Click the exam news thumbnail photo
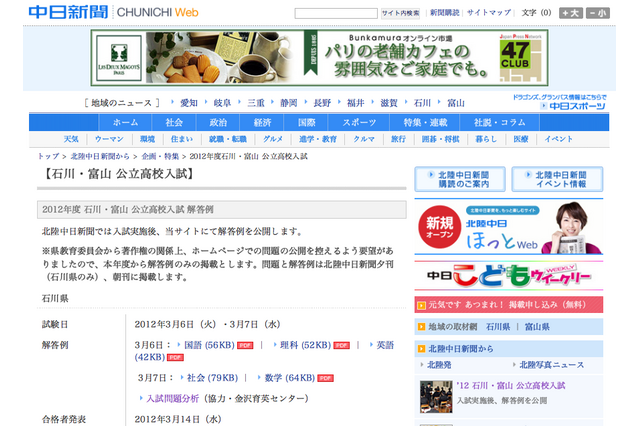The height and width of the screenshot is (426, 640). [x=436, y=397]
